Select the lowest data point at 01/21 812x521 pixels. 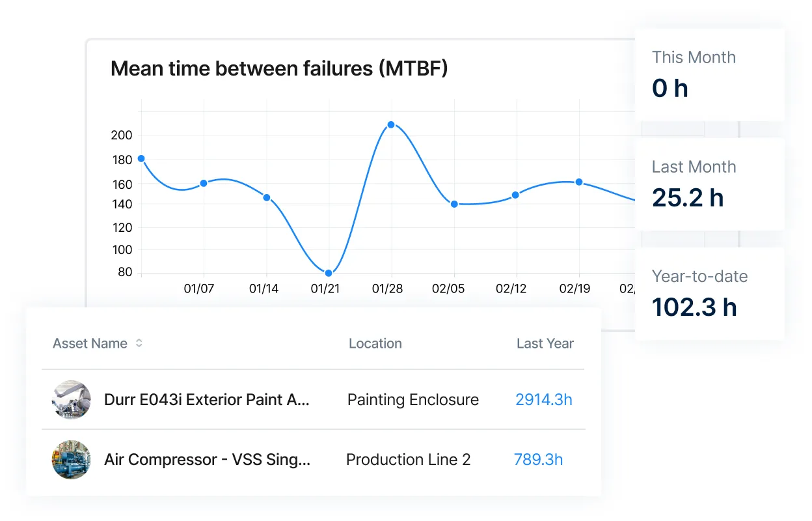point(328,273)
